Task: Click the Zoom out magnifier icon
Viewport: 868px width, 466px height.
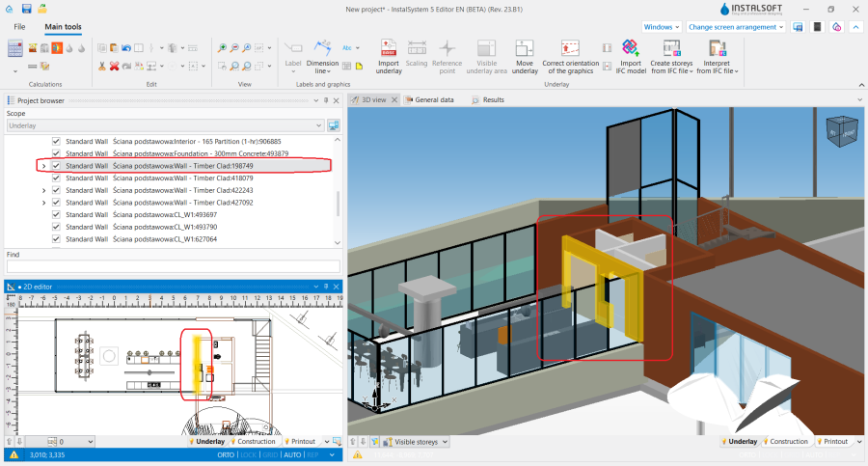Action: [234, 48]
